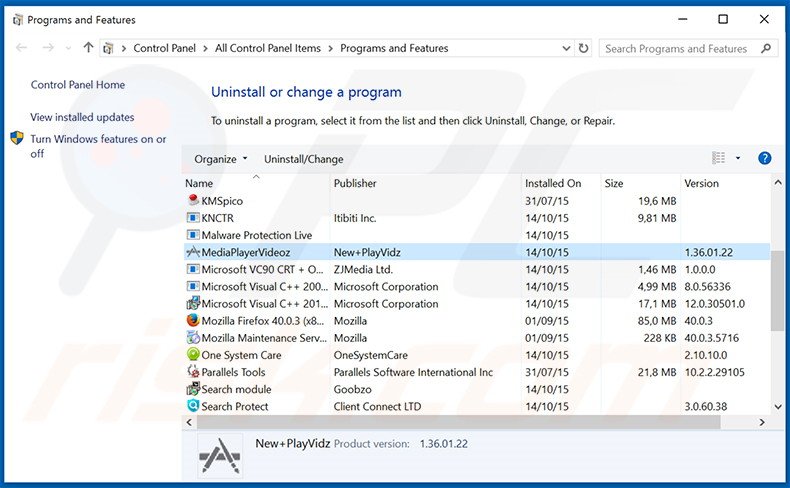Click the MediaPlayerVideoz program icon
Image resolution: width=790 pixels, height=488 pixels.
tap(193, 252)
